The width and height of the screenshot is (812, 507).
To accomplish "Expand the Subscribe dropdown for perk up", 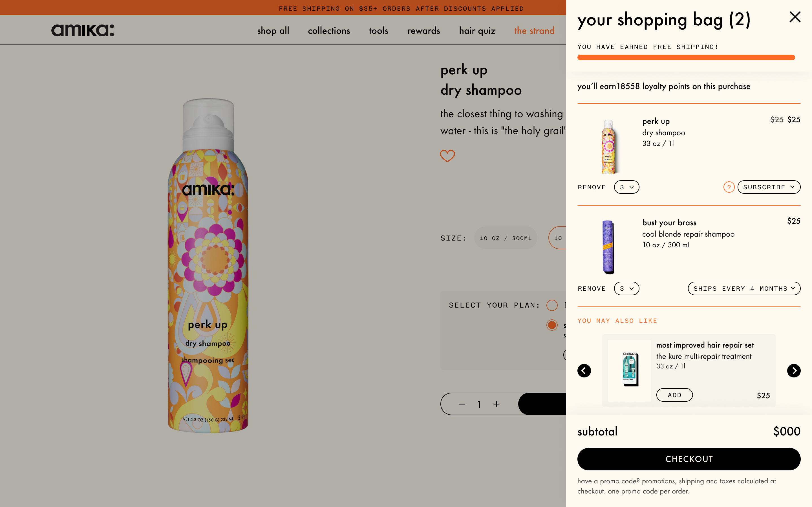I will (x=769, y=187).
